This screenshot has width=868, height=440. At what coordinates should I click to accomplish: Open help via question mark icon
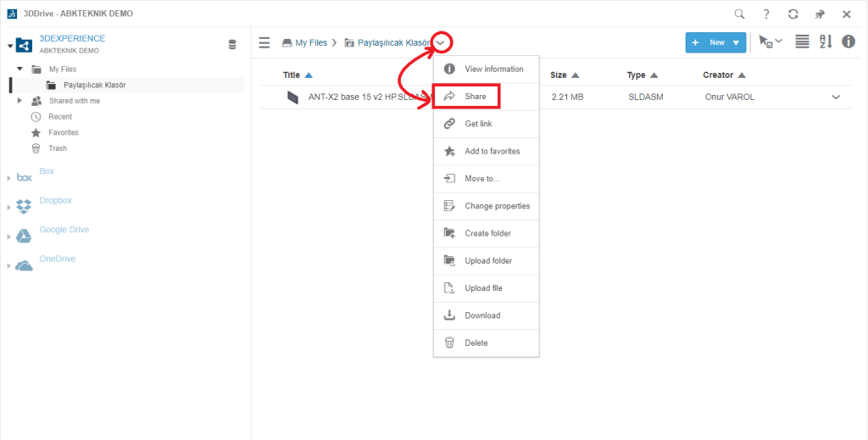(x=766, y=14)
